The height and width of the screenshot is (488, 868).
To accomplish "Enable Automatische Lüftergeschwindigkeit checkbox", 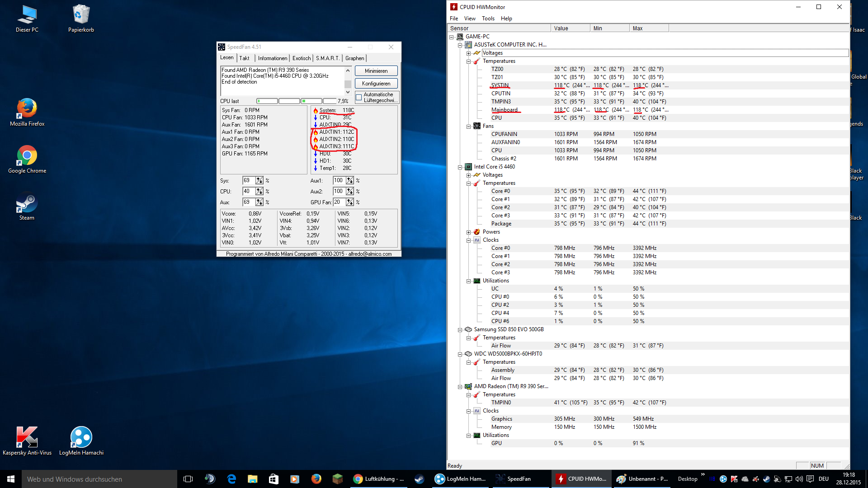I will (359, 98).
